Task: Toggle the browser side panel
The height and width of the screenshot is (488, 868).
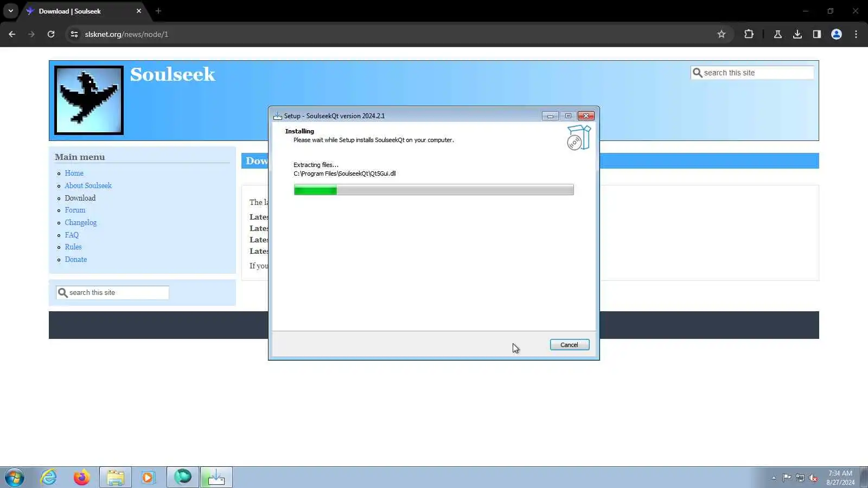Action: coord(817,34)
